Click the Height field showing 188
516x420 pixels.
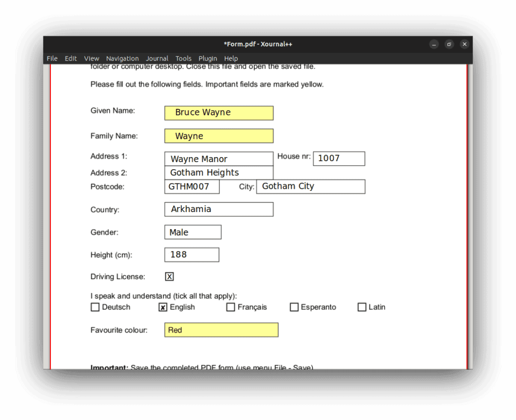[x=192, y=255]
